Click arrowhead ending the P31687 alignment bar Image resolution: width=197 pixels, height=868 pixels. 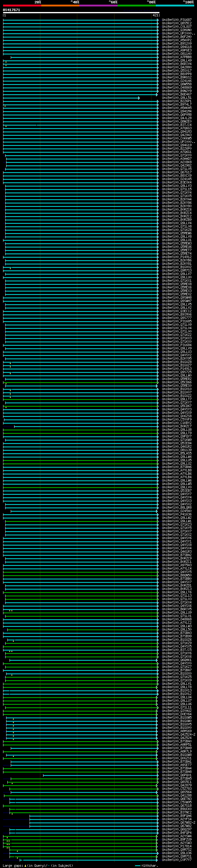pos(158,20)
